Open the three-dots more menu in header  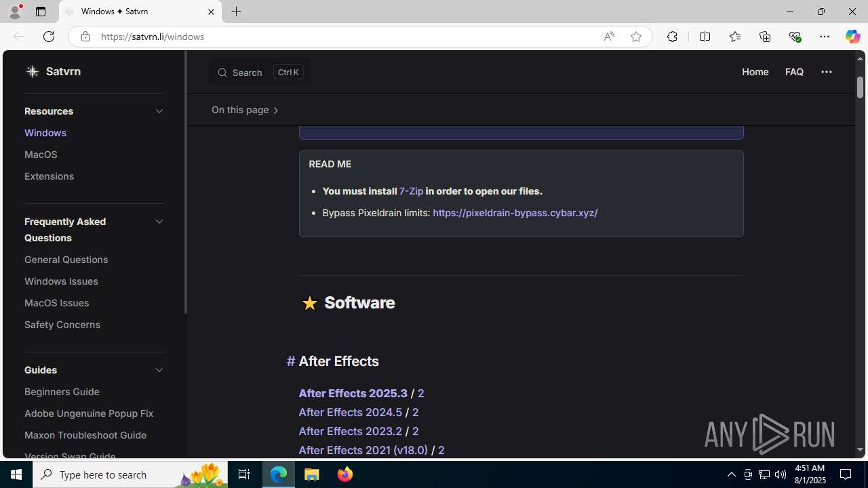click(826, 72)
